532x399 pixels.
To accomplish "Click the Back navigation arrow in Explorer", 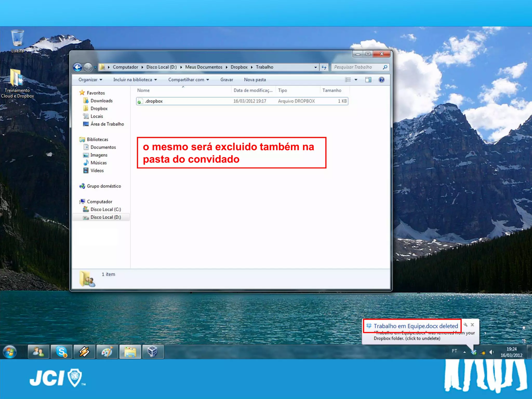I will (77, 67).
